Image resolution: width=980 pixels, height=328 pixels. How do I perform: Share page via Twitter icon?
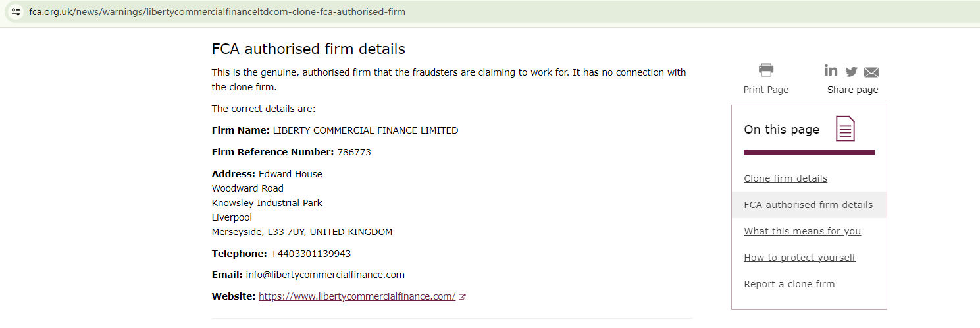[851, 72]
